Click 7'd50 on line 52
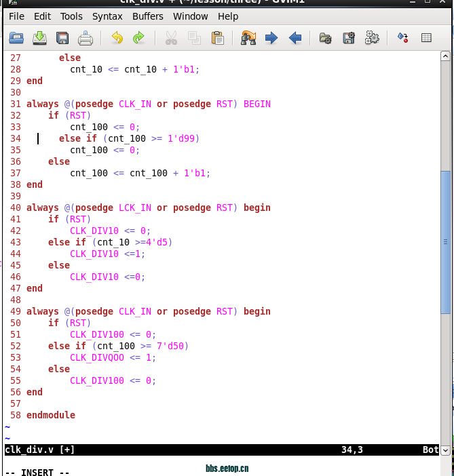Screen dimensions: 454x476 pyautogui.click(x=170, y=346)
